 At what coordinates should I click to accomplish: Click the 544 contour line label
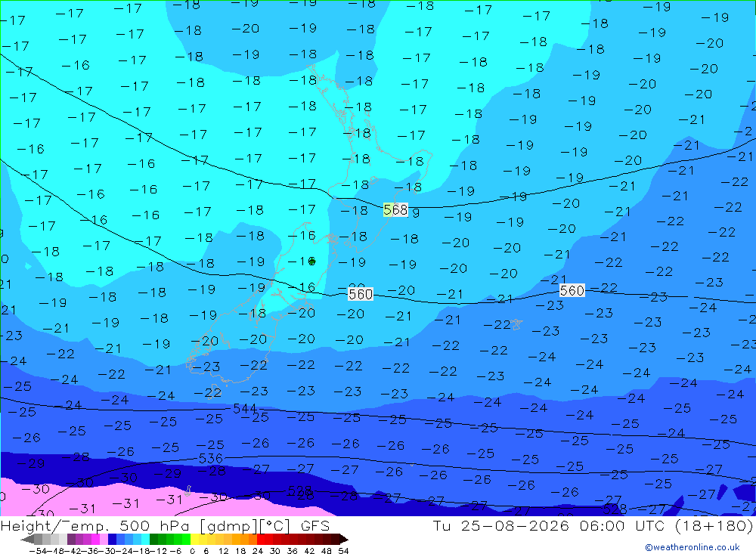click(x=245, y=409)
